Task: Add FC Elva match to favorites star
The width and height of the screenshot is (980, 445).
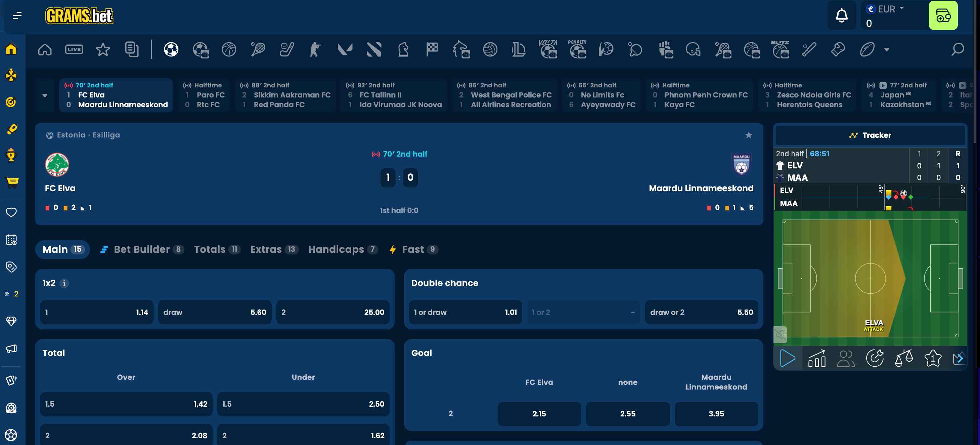Action: (748, 135)
